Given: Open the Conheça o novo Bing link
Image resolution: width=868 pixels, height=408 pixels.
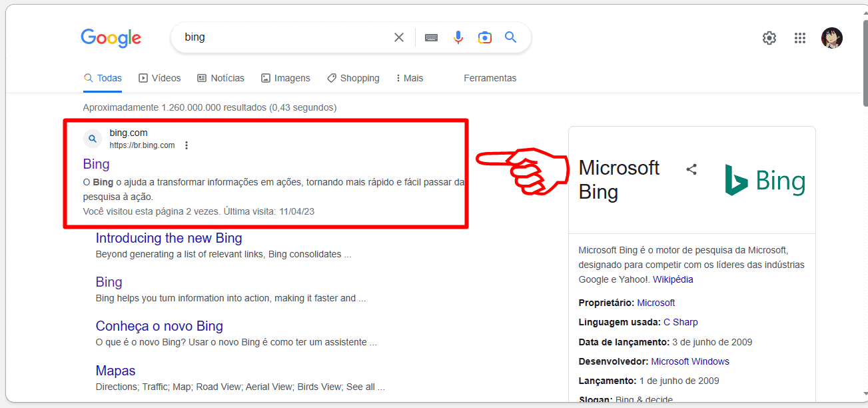Looking at the screenshot, I should [x=159, y=326].
